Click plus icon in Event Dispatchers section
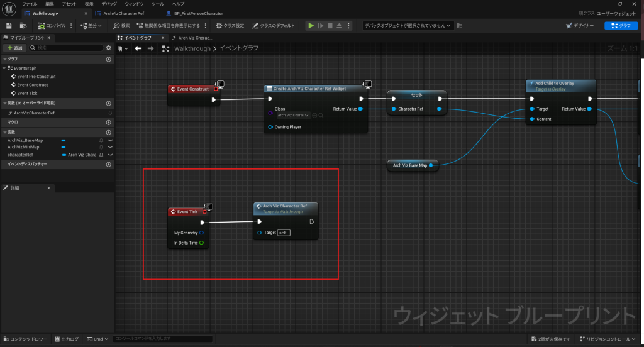644x347 pixels. 108,164
